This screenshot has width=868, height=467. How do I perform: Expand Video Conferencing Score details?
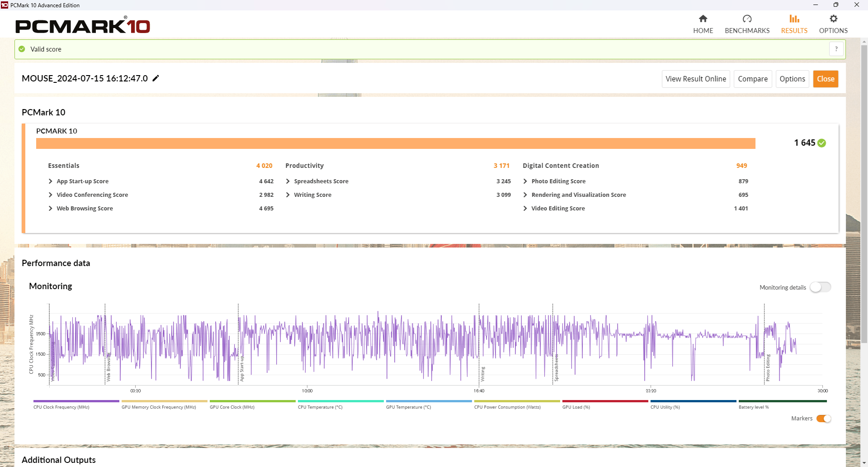[x=50, y=195]
